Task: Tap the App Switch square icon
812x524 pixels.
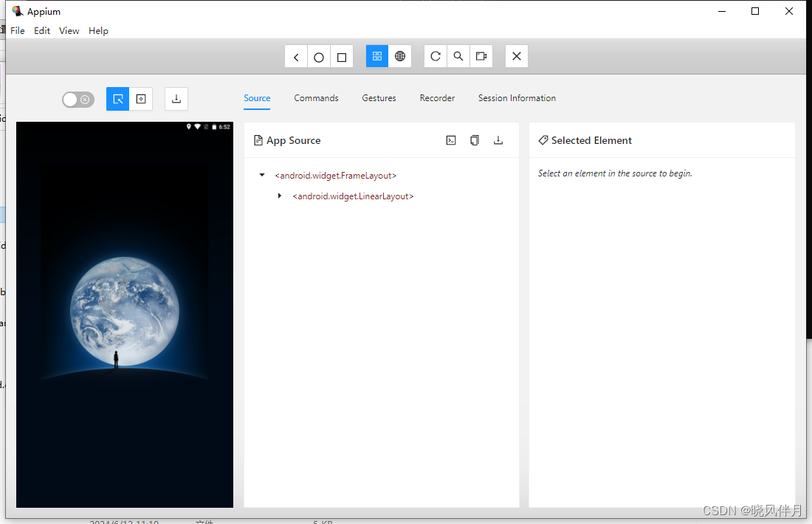Action: [342, 56]
